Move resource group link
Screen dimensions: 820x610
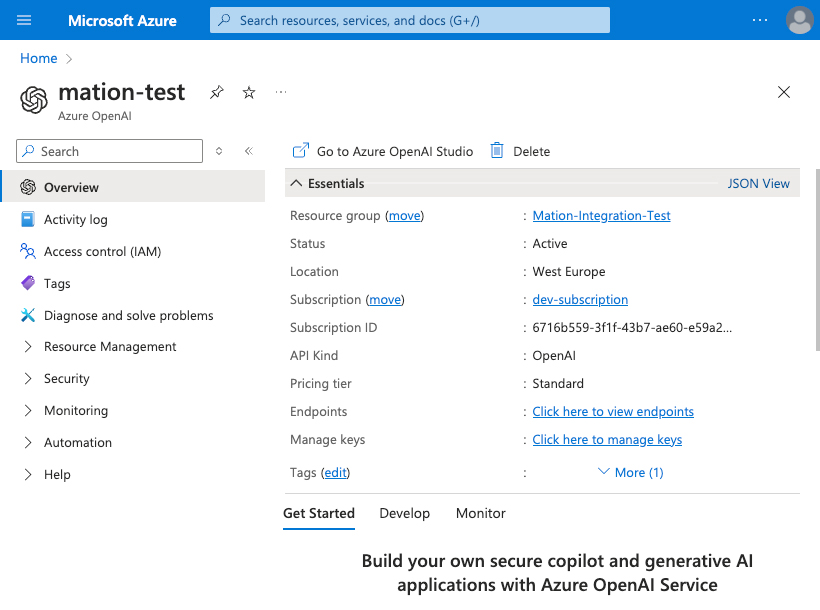point(404,216)
